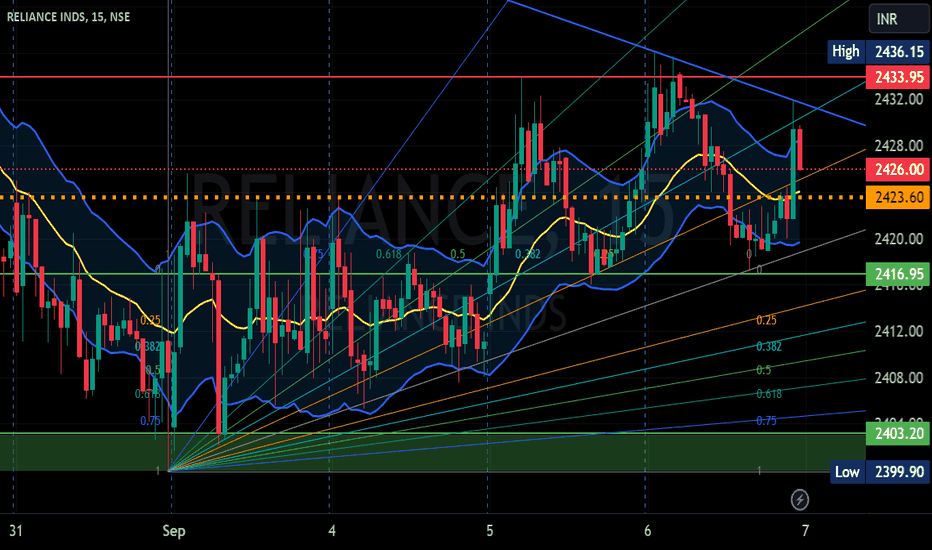Click the 5 date label on time axis
Image resolution: width=932 pixels, height=550 pixels.
489,531
